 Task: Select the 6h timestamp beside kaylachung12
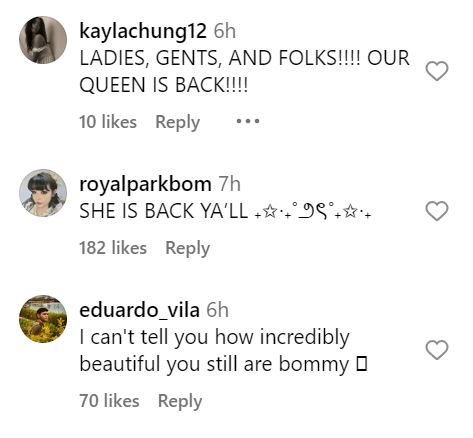pyautogui.click(x=225, y=31)
